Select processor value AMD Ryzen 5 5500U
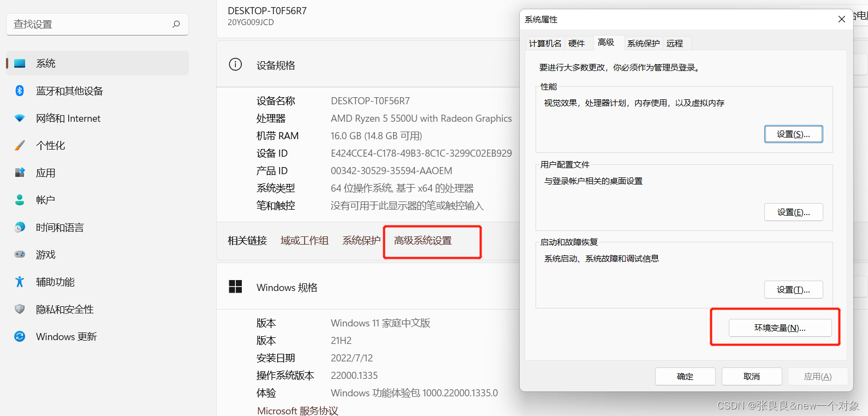Screen dimensions: 868x416 [421, 118]
